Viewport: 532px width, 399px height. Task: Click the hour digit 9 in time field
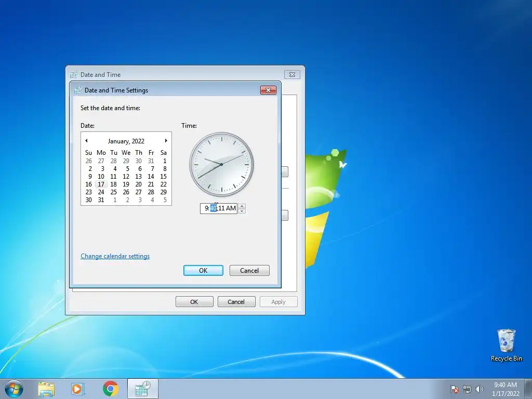(x=206, y=208)
